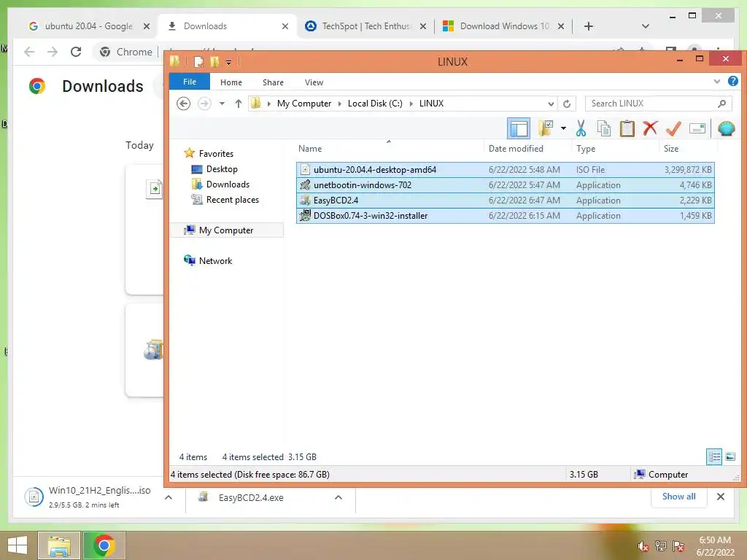The image size is (747, 560).
Task: Reload the Chrome page
Action: tap(76, 52)
